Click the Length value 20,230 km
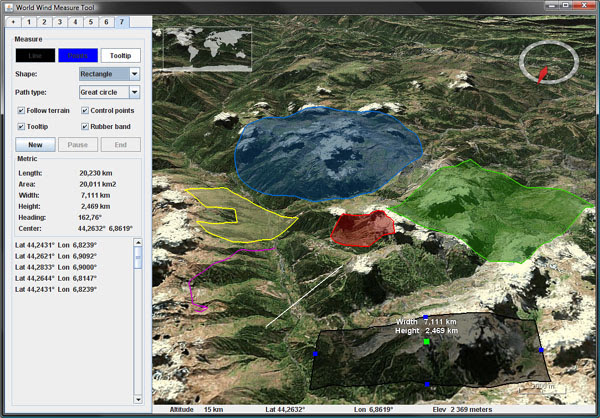 (96, 173)
